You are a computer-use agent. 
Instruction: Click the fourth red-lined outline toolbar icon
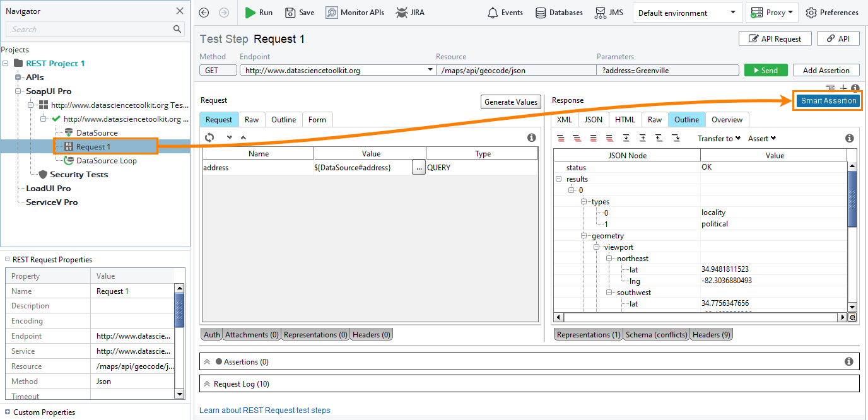[609, 138]
